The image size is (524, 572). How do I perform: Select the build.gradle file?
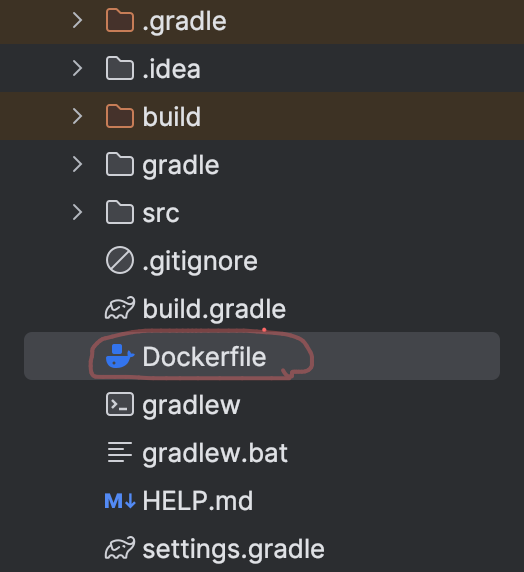pyautogui.click(x=214, y=309)
